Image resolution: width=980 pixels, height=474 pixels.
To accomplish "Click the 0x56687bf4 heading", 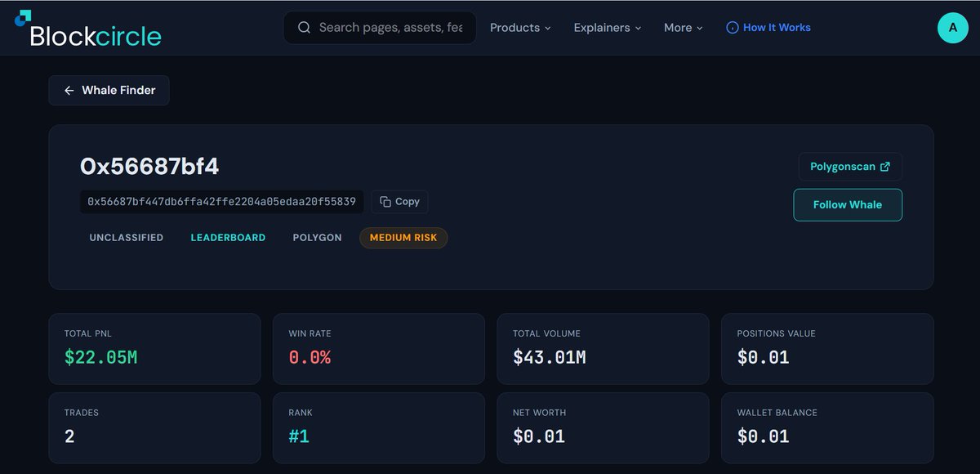I will 149,167.
